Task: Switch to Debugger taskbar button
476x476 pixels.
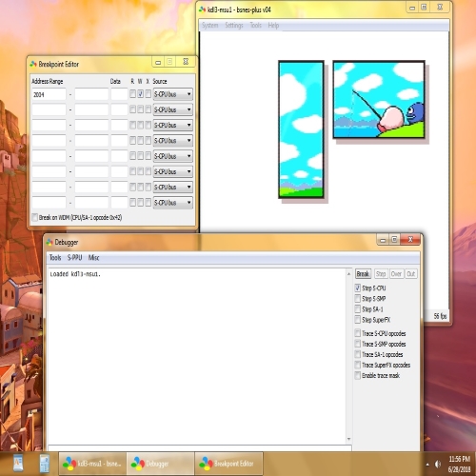Action: 160,464
